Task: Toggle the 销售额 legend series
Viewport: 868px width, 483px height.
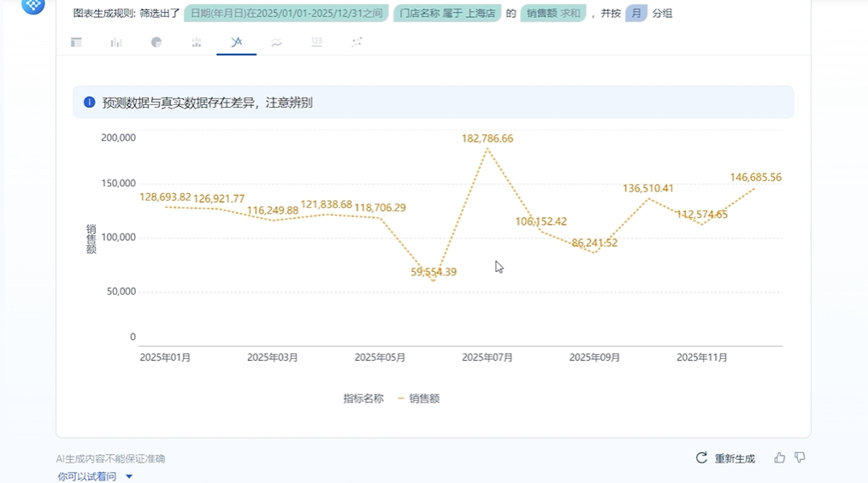Action: tap(418, 398)
